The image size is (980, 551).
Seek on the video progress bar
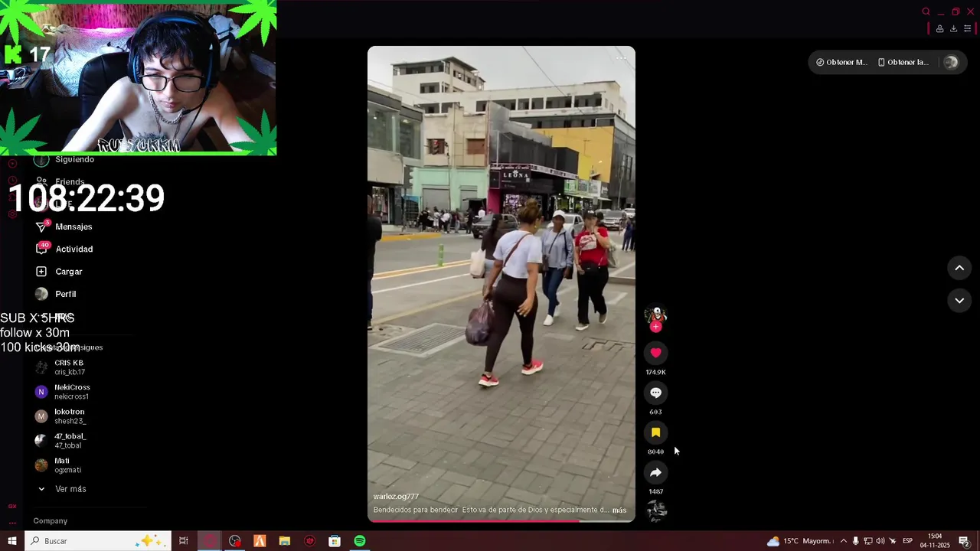[501, 521]
